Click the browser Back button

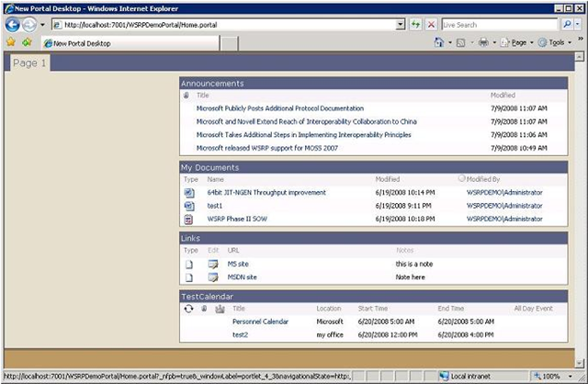12,24
